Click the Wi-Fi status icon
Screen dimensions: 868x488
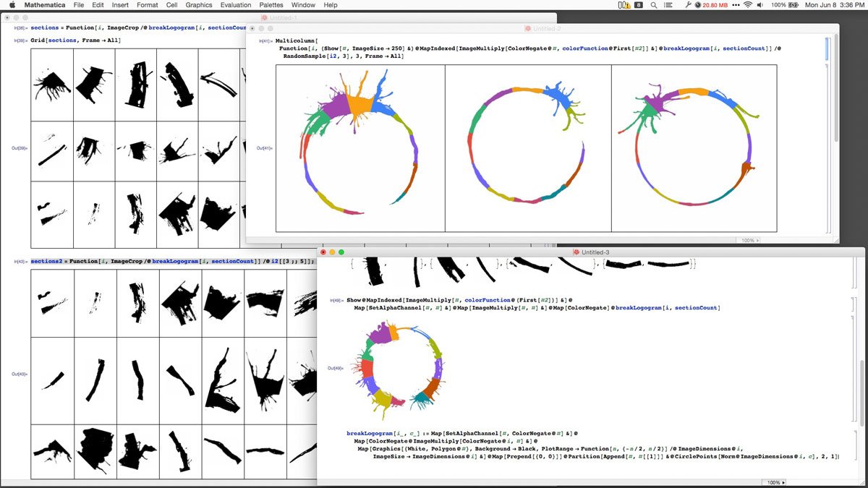747,5
